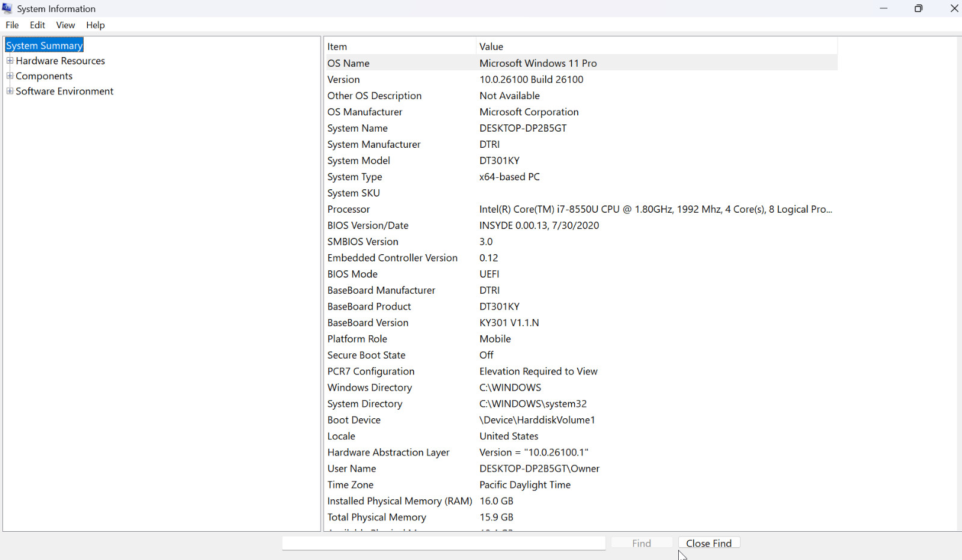Viewport: 962px width, 560px height.
Task: Select the Platform Role row
Action: tap(581, 339)
